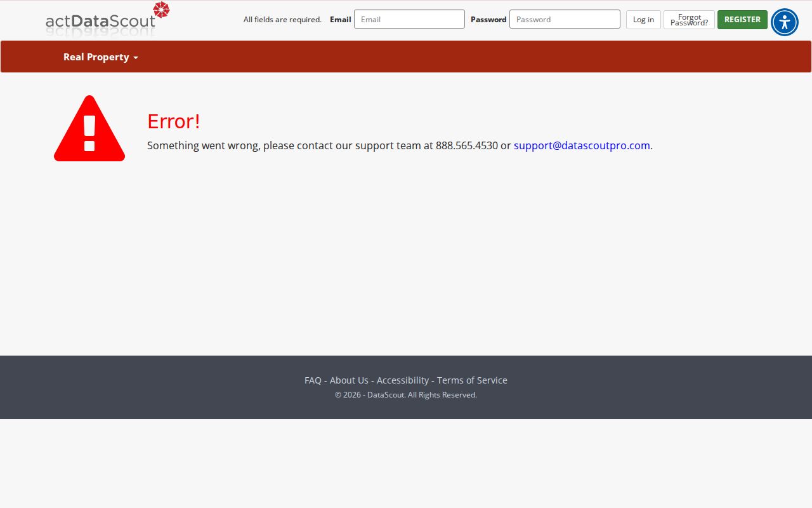Open the About Us footer link
812x508 pixels.
(349, 380)
